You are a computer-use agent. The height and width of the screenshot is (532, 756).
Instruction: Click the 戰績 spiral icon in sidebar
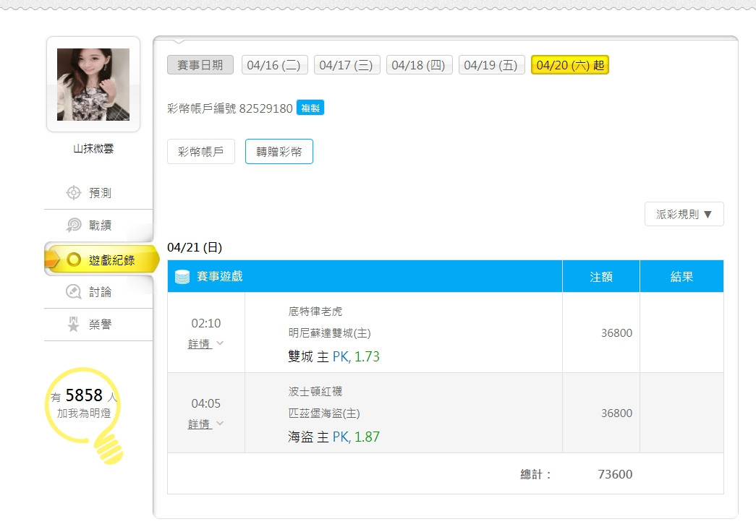coord(73,225)
